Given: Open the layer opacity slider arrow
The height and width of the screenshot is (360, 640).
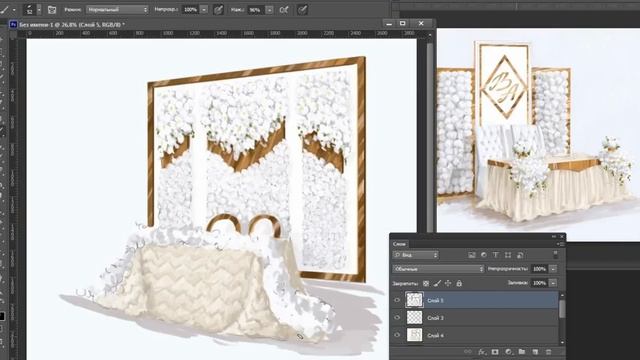Looking at the screenshot, I should (x=553, y=269).
